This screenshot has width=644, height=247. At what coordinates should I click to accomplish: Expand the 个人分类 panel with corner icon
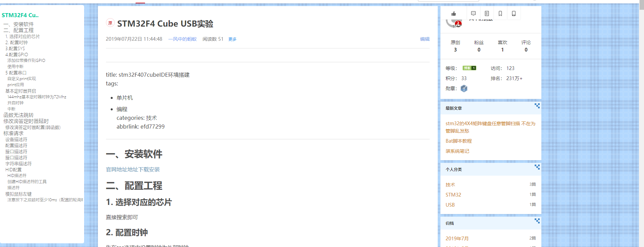click(x=537, y=167)
